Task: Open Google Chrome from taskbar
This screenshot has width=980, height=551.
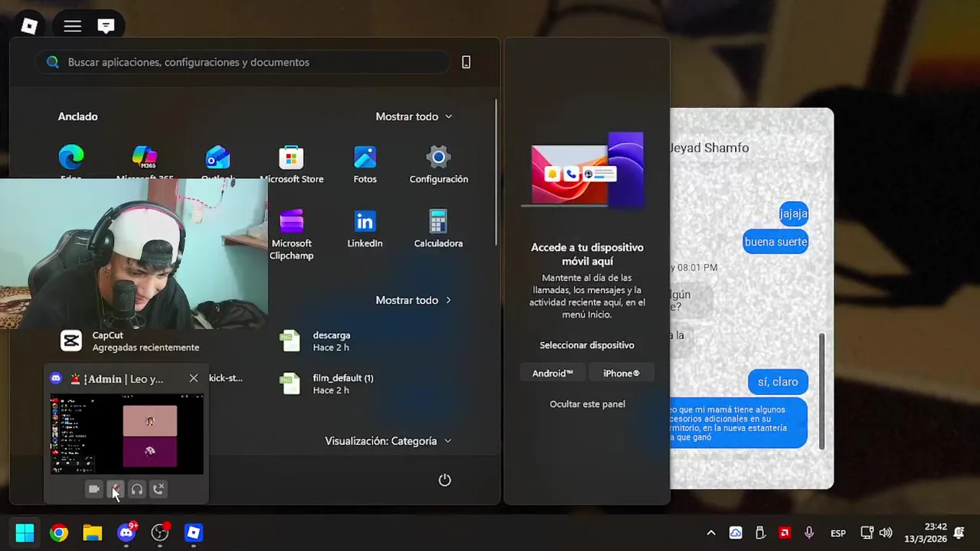Action: pyautogui.click(x=59, y=533)
